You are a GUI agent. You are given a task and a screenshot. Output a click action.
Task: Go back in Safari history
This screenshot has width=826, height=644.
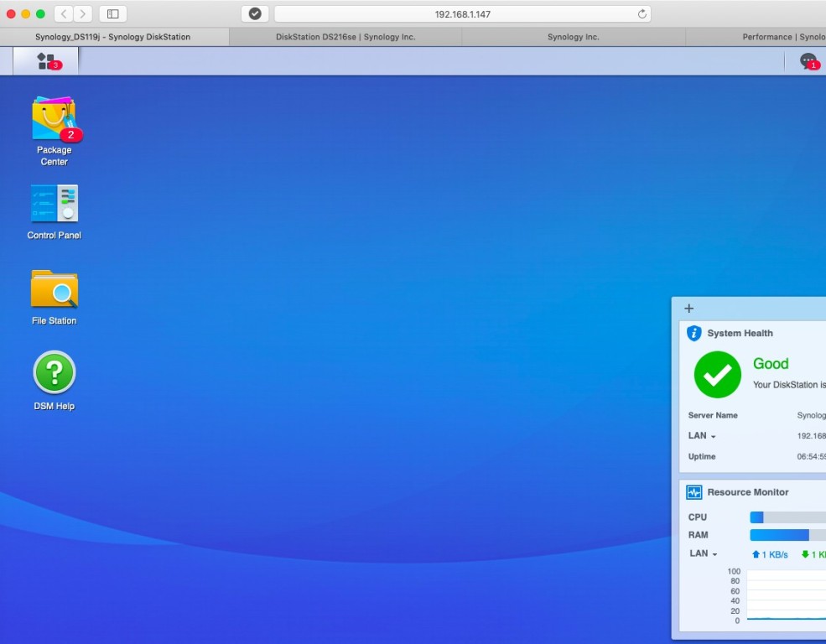pos(64,13)
